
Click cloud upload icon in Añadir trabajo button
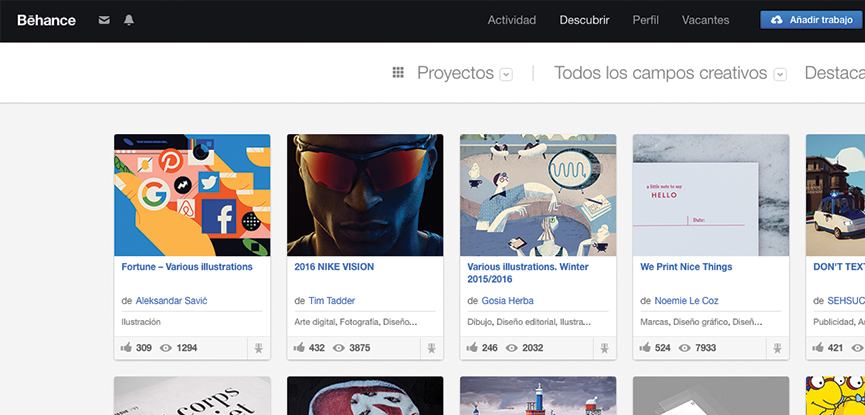[776, 20]
